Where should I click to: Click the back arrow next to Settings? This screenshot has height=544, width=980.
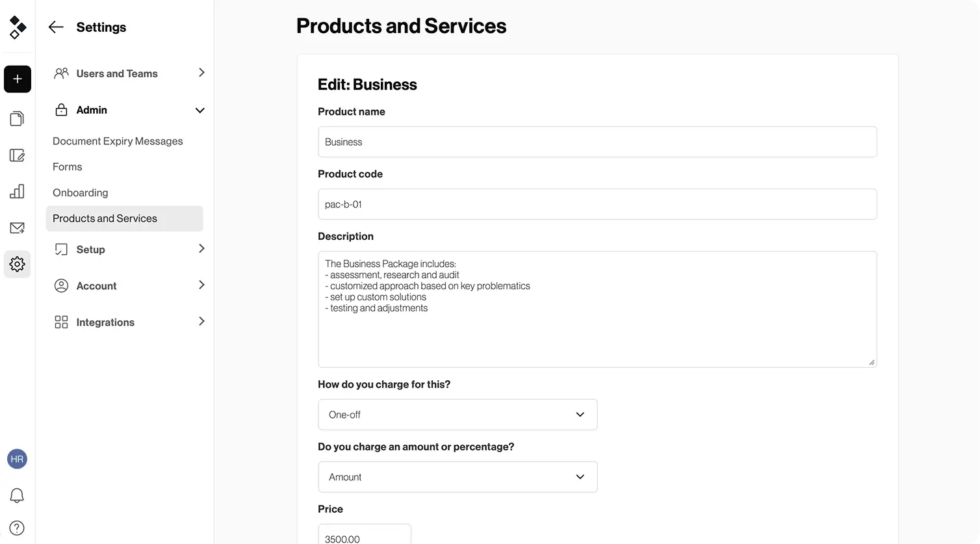(56, 27)
